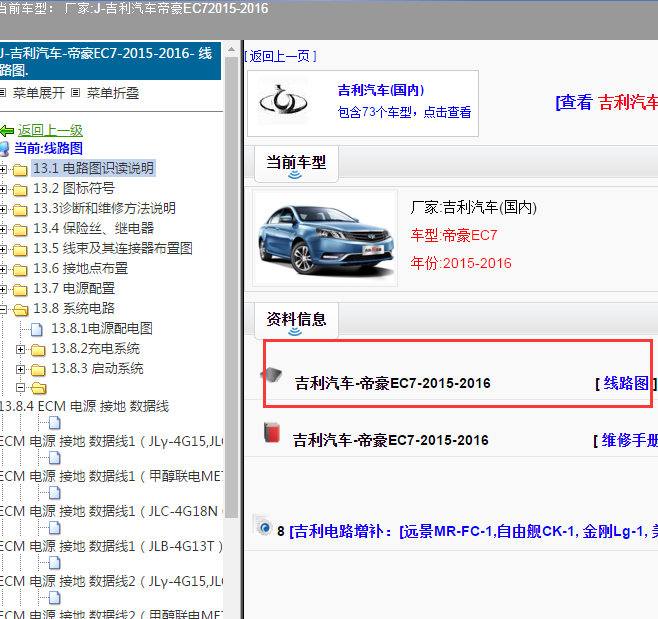Click the red book icon beside 维修手册 entry
658x619 pixels.
[272, 432]
